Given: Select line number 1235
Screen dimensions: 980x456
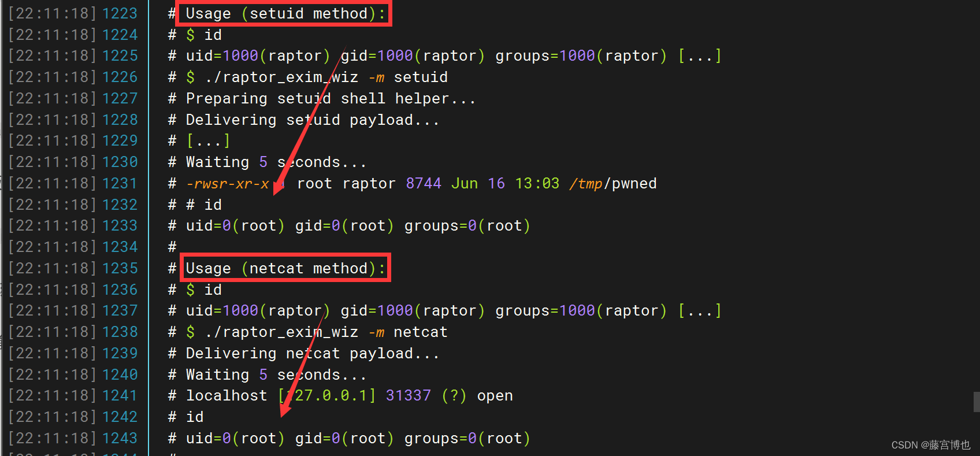Looking at the screenshot, I should click(120, 268).
